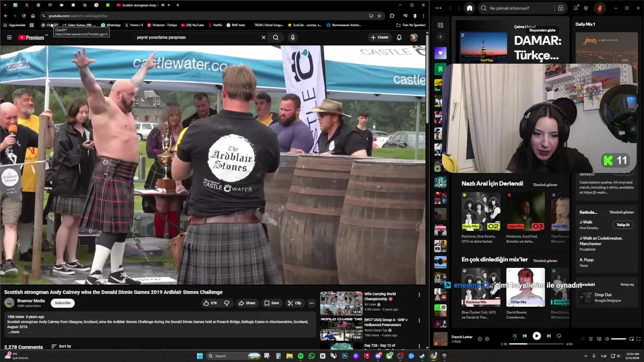Image resolution: width=644 pixels, height=362 pixels.
Task: Click the Chrome address bar URL
Action: tap(78, 16)
